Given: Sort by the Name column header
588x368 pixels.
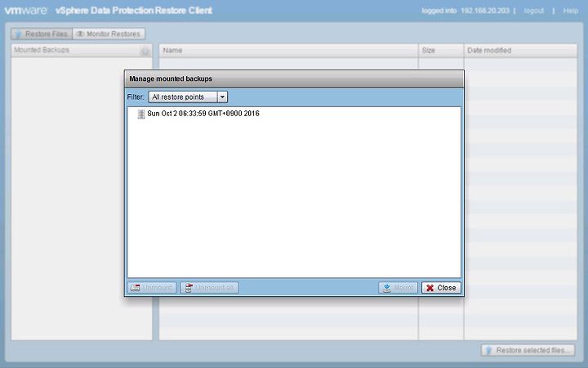Looking at the screenshot, I should 288,51.
